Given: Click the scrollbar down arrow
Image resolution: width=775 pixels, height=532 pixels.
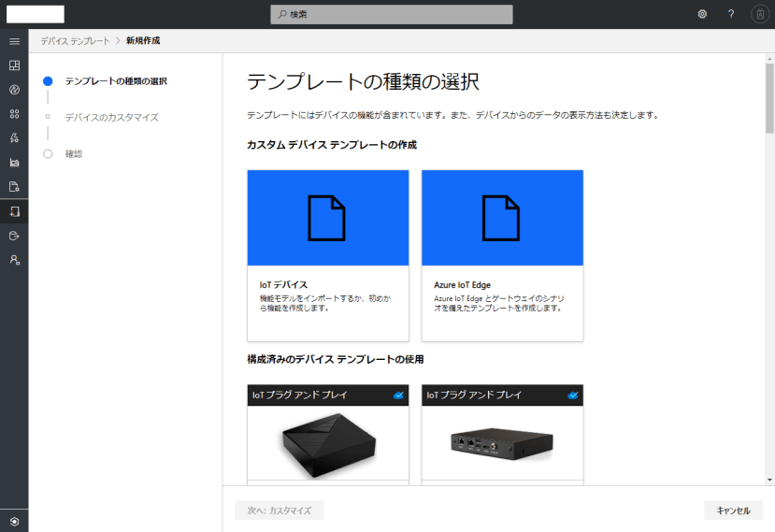Looking at the screenshot, I should click(x=769, y=480).
